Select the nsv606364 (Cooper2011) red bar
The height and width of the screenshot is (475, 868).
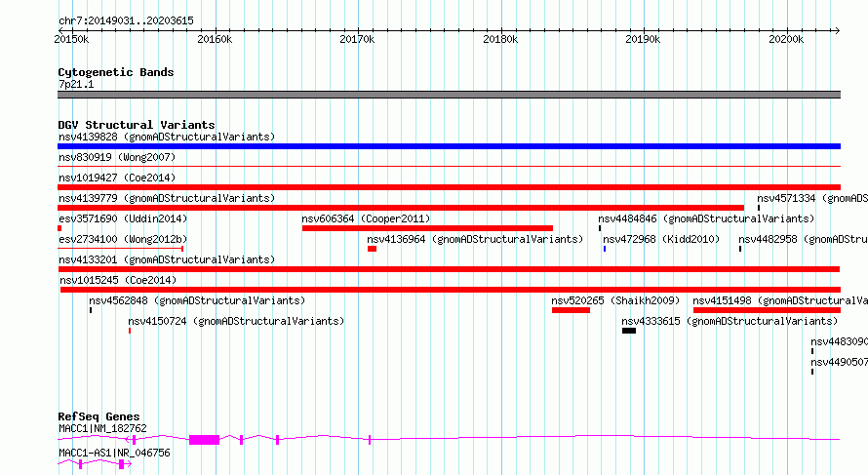(x=427, y=228)
